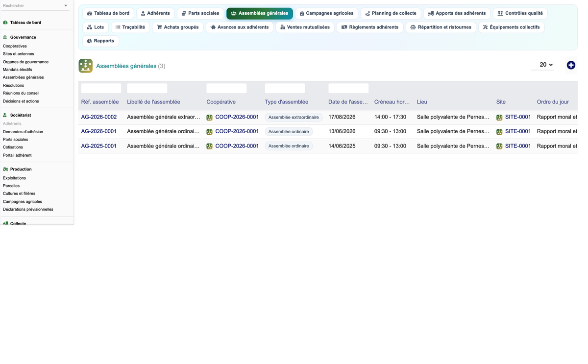The image size is (588, 364).
Task: Open the Règlements adhérents tab
Action: [370, 27]
